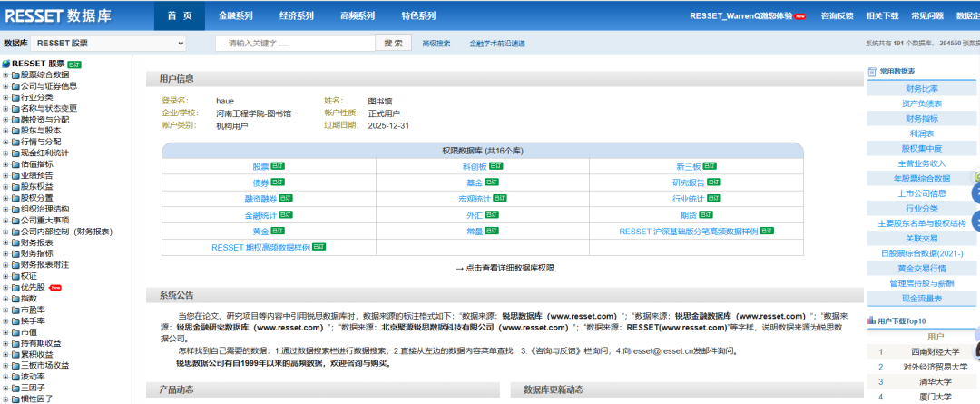Click 西南财经大学 in the Top10 list
This screenshot has height=404, width=980.
(936, 352)
